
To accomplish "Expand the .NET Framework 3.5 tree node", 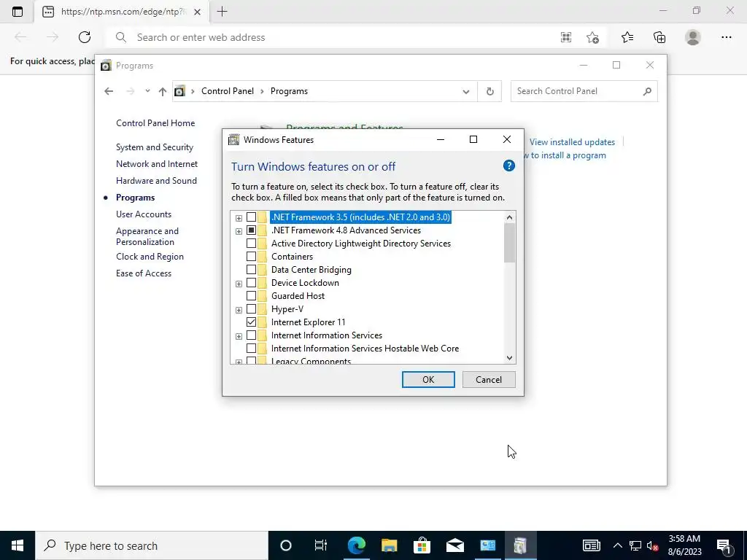I will [x=239, y=218].
